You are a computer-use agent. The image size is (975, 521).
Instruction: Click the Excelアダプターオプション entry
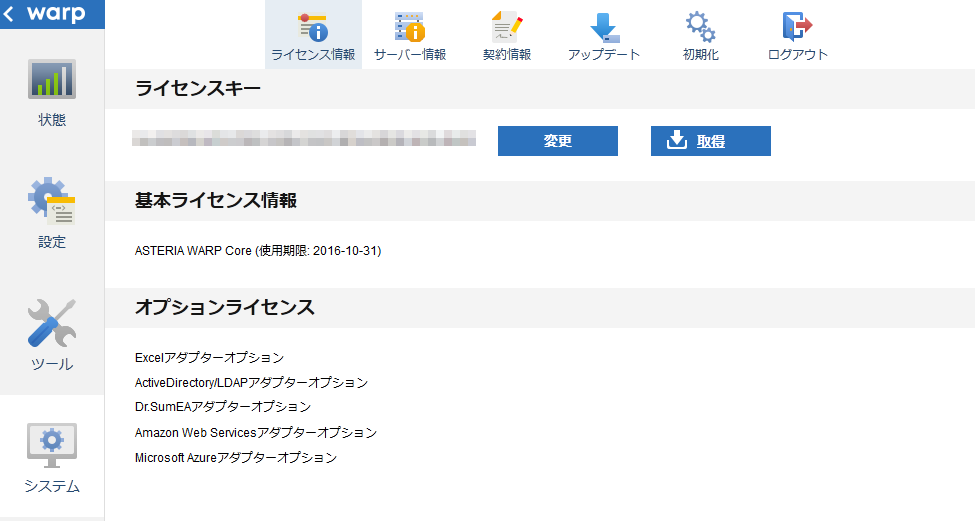click(210, 357)
